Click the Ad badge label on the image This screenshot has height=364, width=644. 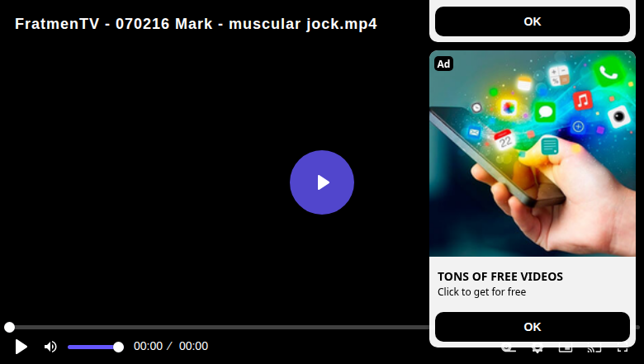pos(443,64)
